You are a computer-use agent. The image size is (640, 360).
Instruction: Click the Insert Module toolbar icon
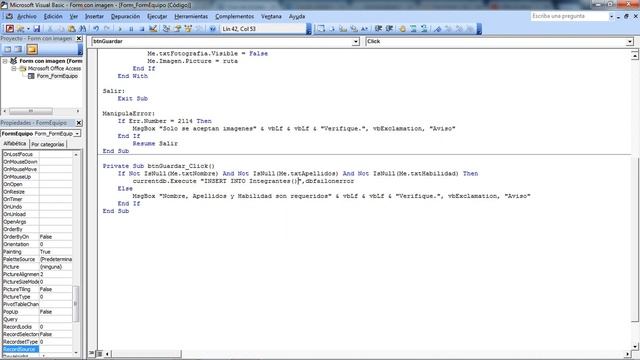(x=20, y=29)
